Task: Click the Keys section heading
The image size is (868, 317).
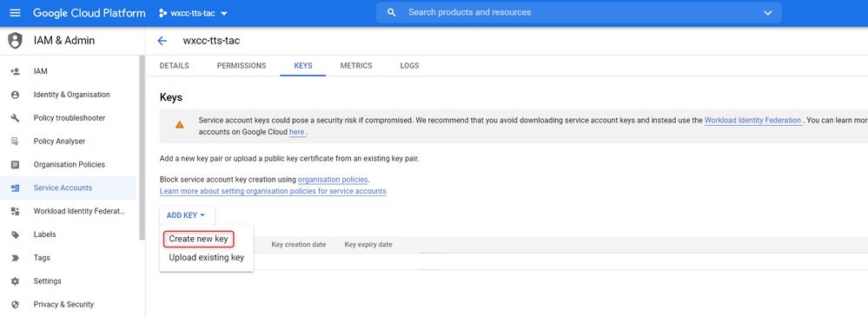Action: click(171, 97)
